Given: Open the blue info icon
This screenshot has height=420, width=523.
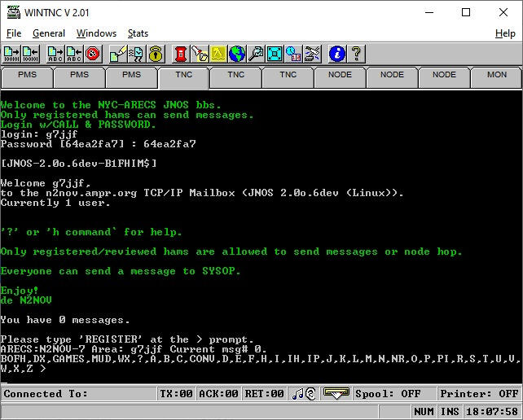Looking at the screenshot, I should [337, 54].
